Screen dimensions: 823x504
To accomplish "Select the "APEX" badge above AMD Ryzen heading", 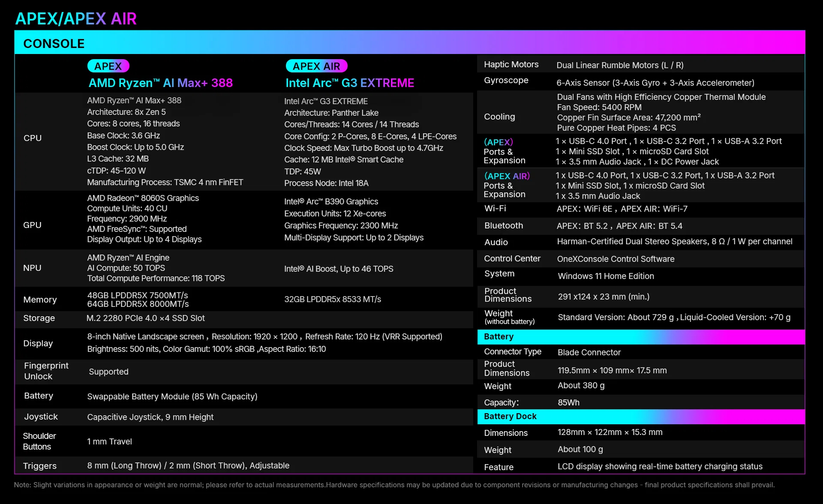I will point(108,66).
